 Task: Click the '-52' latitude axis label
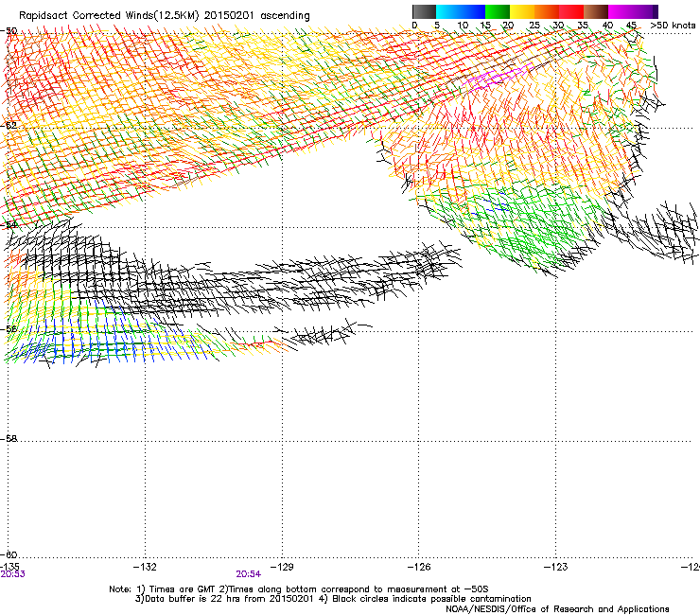(9, 125)
